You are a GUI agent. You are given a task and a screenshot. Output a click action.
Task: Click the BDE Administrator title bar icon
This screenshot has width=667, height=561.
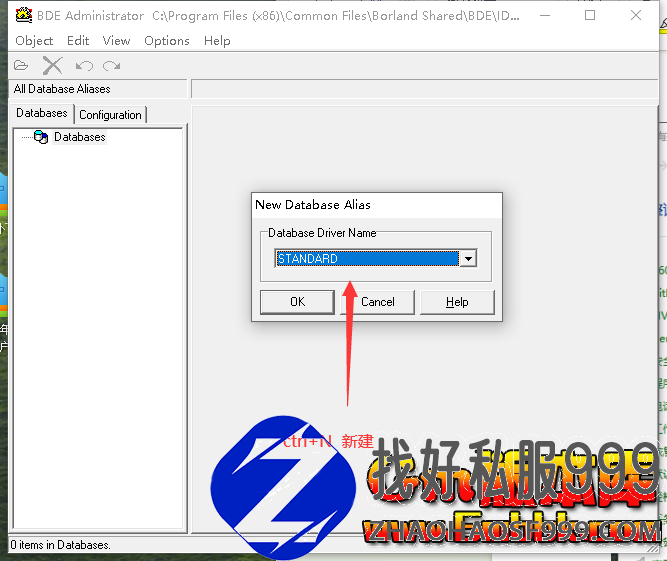[24, 15]
